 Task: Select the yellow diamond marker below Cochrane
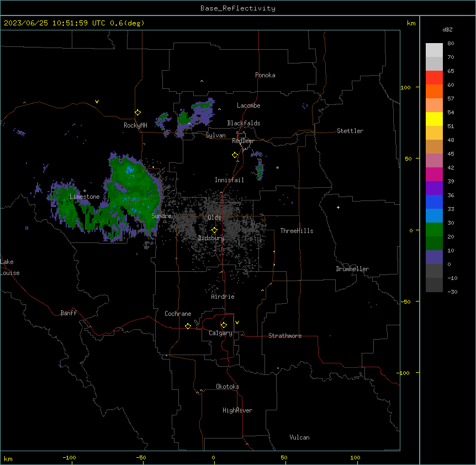click(x=188, y=326)
